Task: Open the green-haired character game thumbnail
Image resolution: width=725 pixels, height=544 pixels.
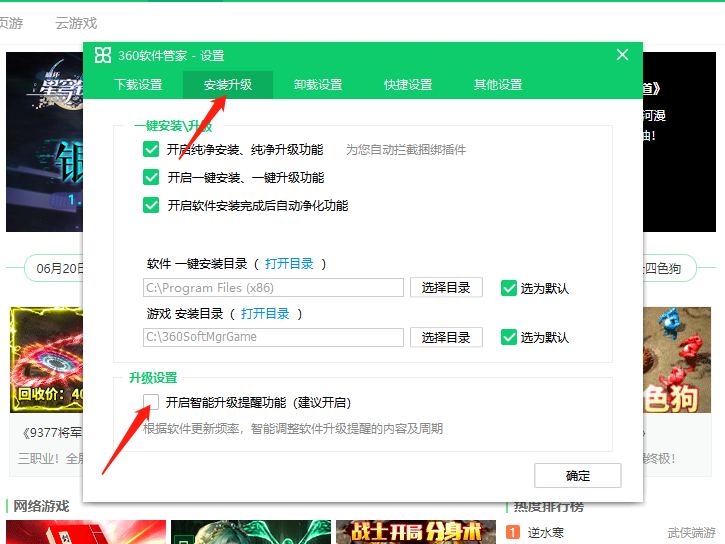Action: [x=251, y=532]
